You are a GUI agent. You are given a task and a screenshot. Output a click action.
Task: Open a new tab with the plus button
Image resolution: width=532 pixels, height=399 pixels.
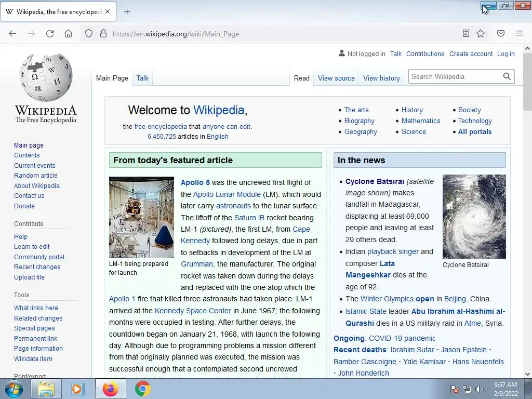(127, 12)
